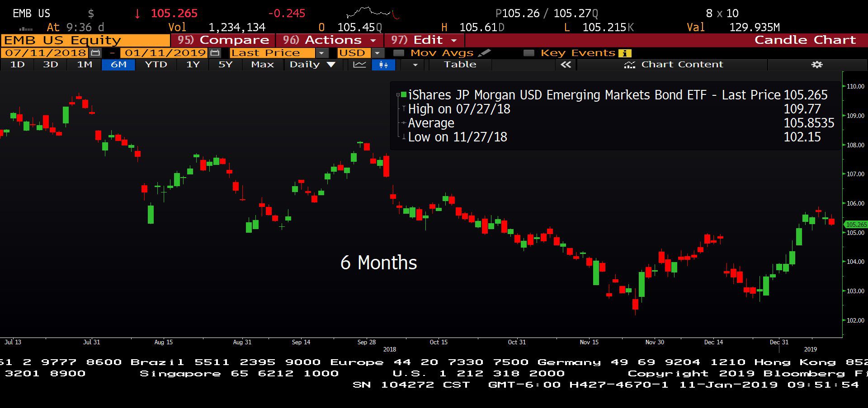Select the candle chart type icon

coord(383,65)
